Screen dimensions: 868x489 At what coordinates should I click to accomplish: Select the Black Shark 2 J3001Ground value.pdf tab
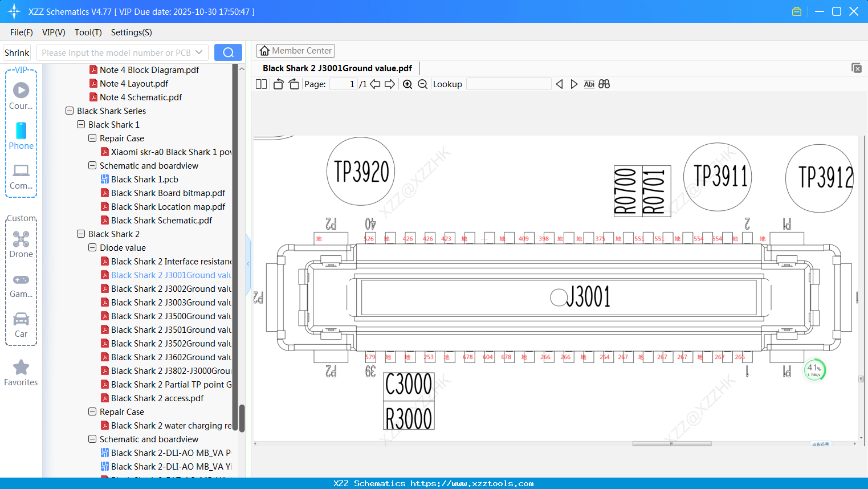(337, 68)
